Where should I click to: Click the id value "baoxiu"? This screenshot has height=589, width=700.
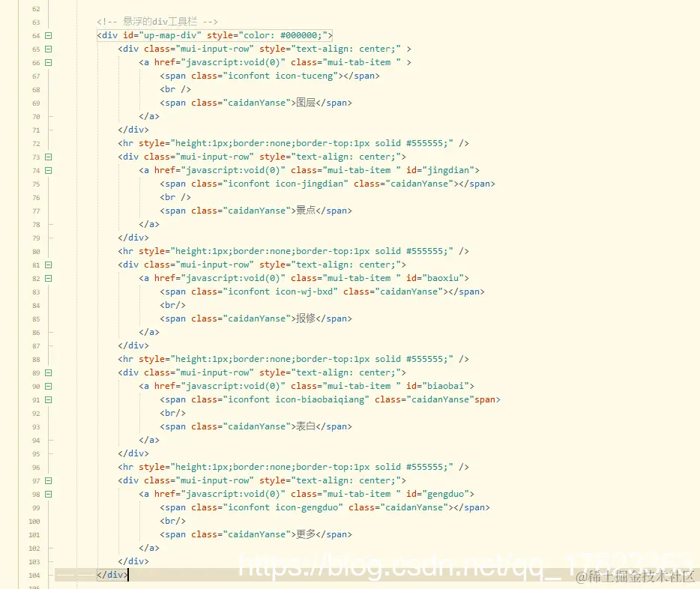click(443, 278)
